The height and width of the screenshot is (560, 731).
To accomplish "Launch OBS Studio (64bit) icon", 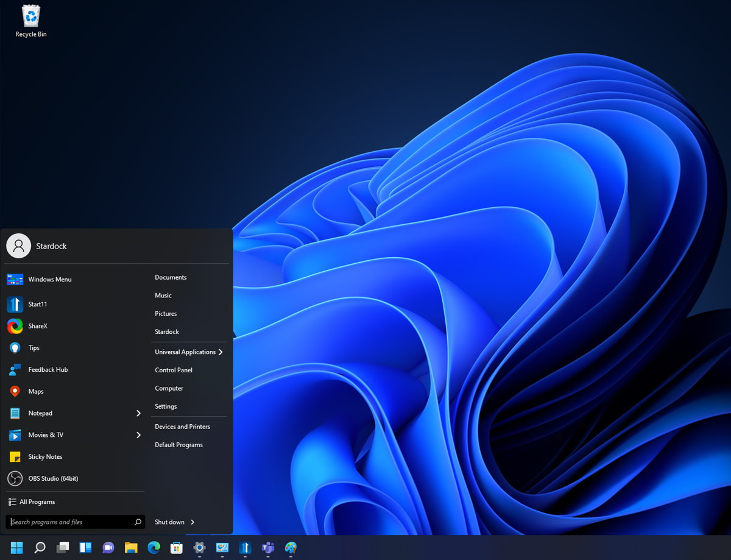I will point(15,478).
